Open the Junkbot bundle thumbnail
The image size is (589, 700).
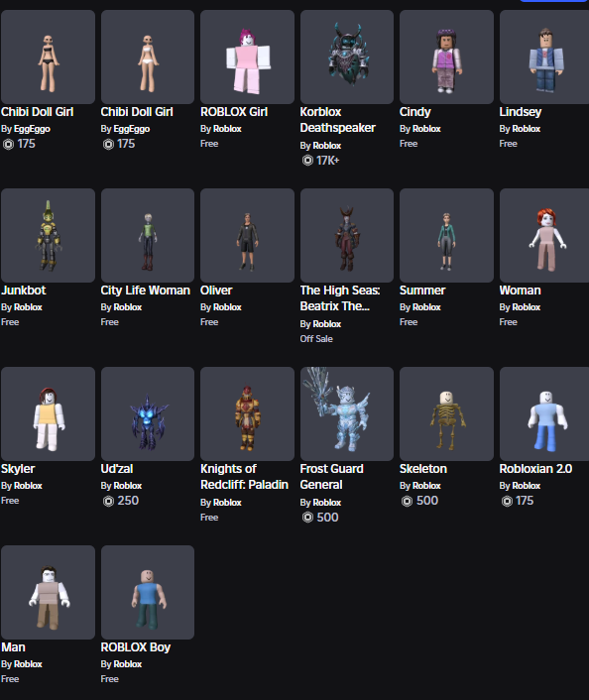(x=49, y=235)
